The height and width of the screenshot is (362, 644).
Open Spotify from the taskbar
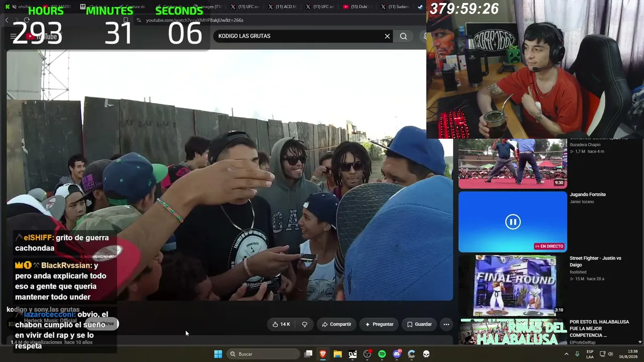pyautogui.click(x=382, y=354)
